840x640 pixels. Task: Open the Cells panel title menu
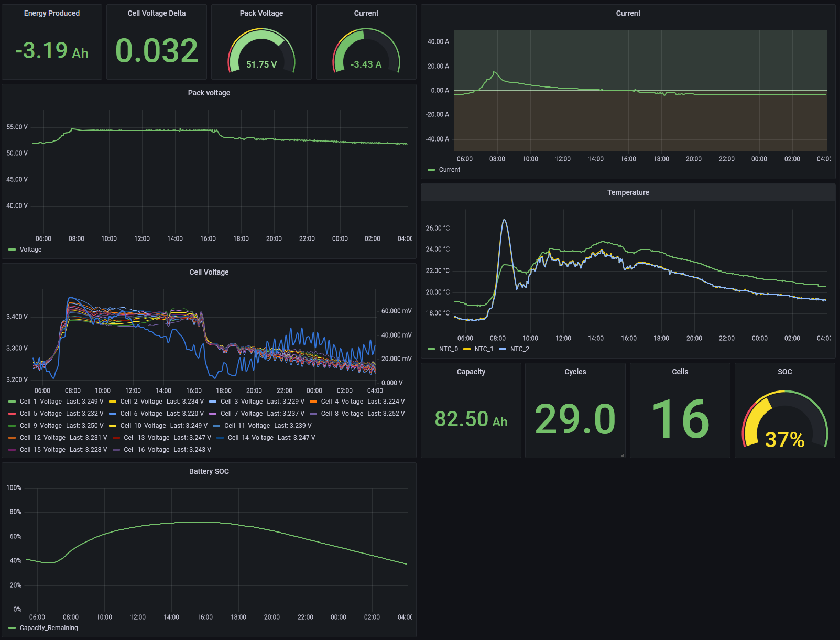680,372
